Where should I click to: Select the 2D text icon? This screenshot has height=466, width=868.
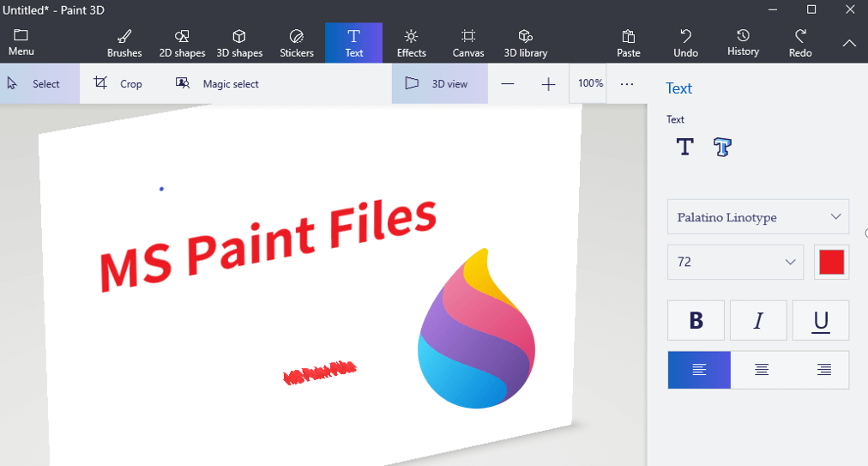684,148
